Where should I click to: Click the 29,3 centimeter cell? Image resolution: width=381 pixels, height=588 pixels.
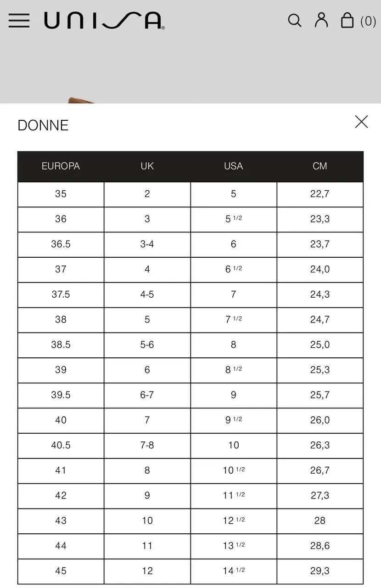point(320,571)
